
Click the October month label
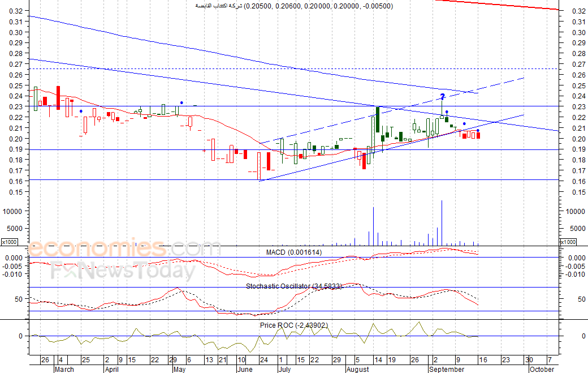(x=542, y=369)
